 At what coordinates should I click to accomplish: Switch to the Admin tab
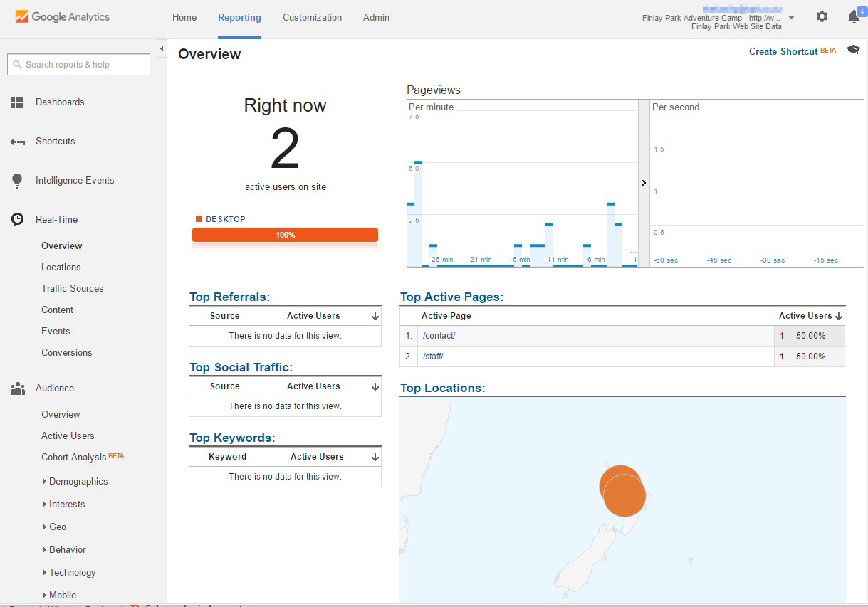[x=376, y=18]
